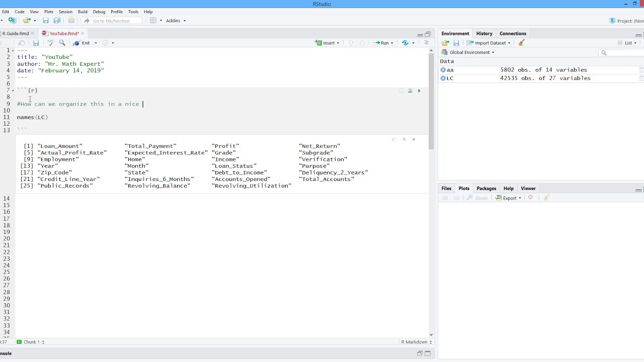Switch to Packages tab
Screen dimensions: 644x362
pyautogui.click(x=487, y=189)
